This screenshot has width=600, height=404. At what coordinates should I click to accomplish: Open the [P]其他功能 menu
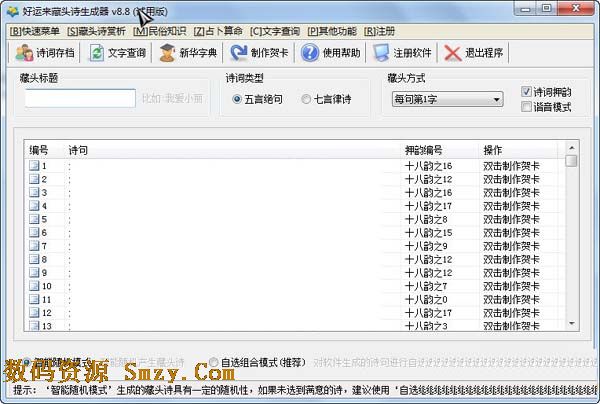(331, 31)
